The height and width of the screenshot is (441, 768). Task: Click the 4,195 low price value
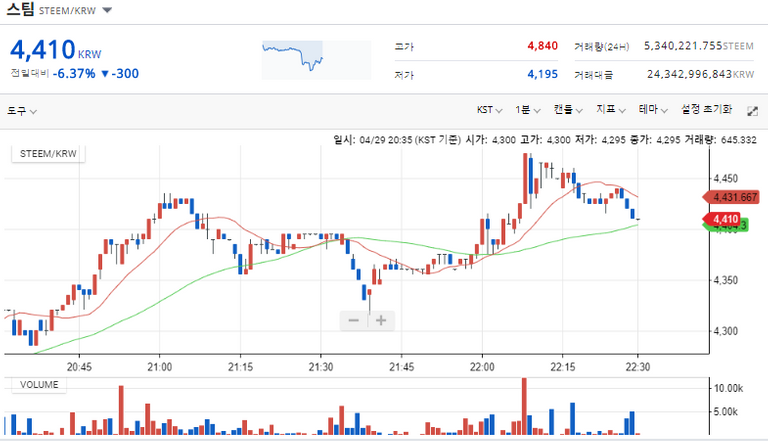543,74
